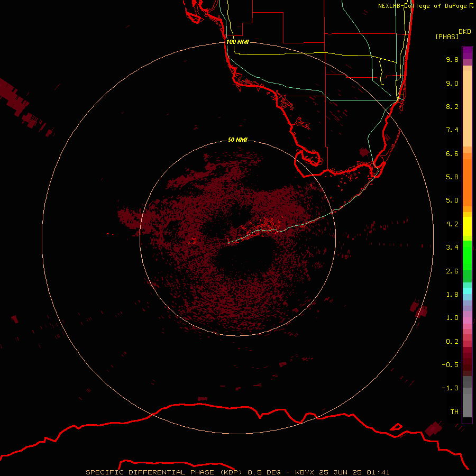Select the 6.6 scale value
The image size is (476, 476).
point(452,153)
